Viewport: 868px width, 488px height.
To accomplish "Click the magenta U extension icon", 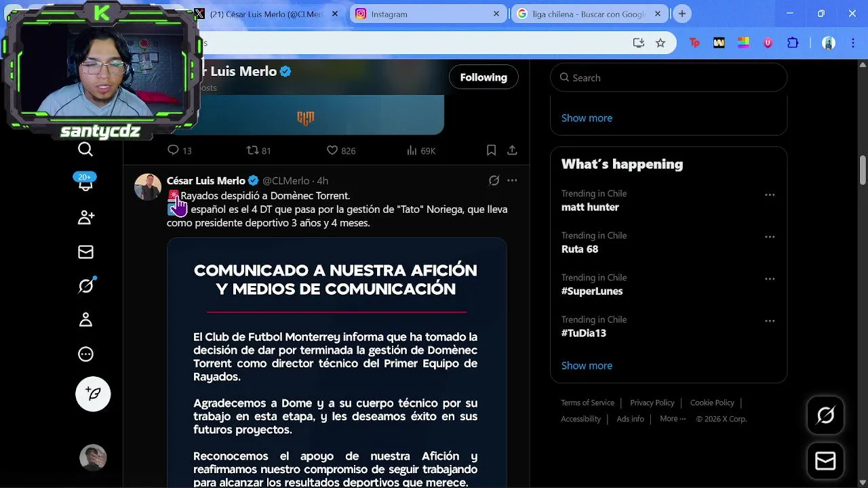I will click(768, 43).
